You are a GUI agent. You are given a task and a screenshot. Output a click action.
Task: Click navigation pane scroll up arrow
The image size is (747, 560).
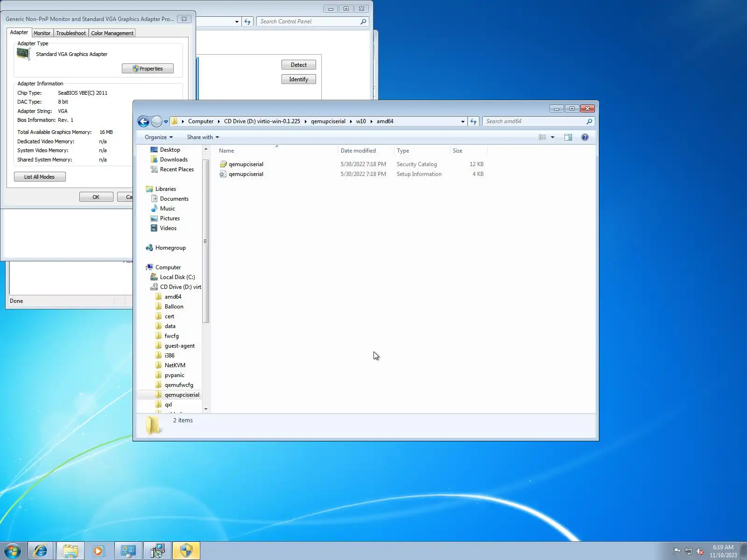click(206, 149)
